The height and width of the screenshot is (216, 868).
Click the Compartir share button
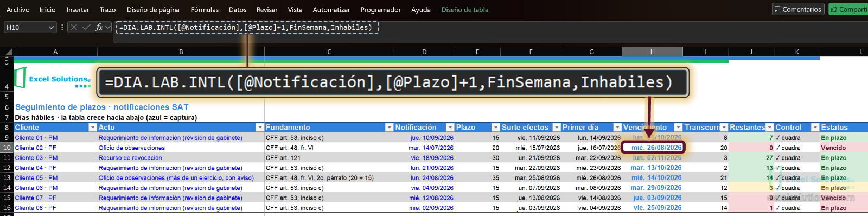pyautogui.click(x=848, y=9)
